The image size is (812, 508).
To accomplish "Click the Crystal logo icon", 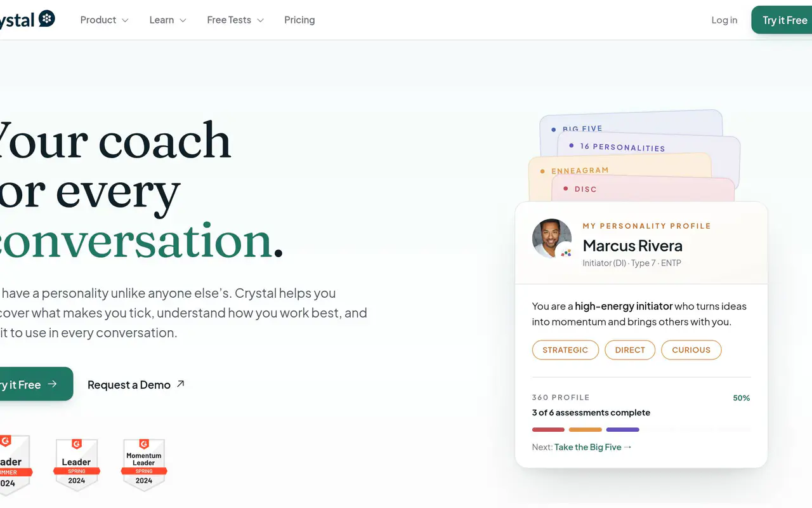I will (x=47, y=19).
